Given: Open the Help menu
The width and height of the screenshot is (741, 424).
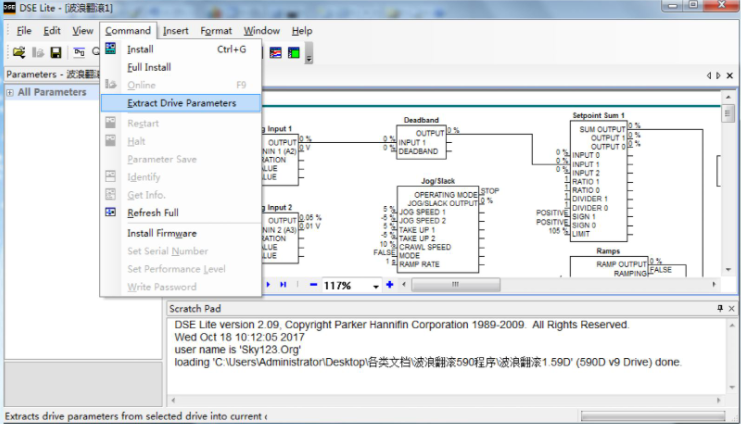Looking at the screenshot, I should point(302,31).
